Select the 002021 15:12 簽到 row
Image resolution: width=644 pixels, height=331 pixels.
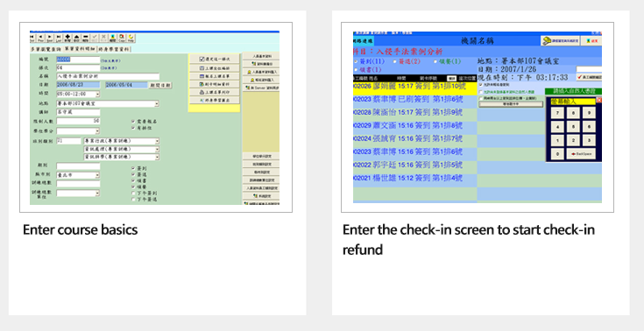coord(414,179)
